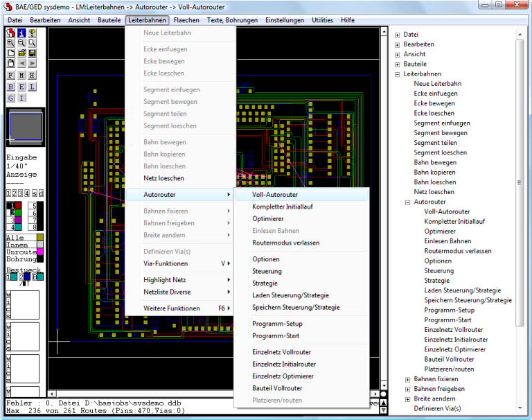
Task: Select Voll-Autorouter in the submenu
Action: click(276, 195)
